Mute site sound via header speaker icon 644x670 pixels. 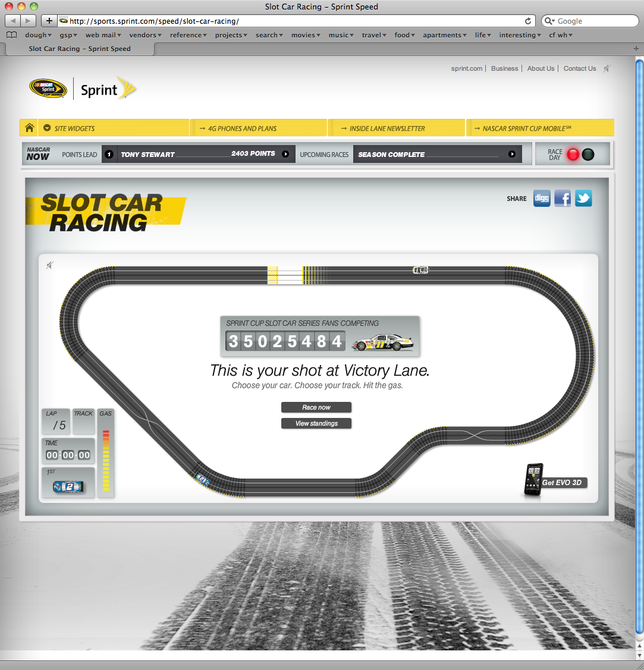point(607,68)
